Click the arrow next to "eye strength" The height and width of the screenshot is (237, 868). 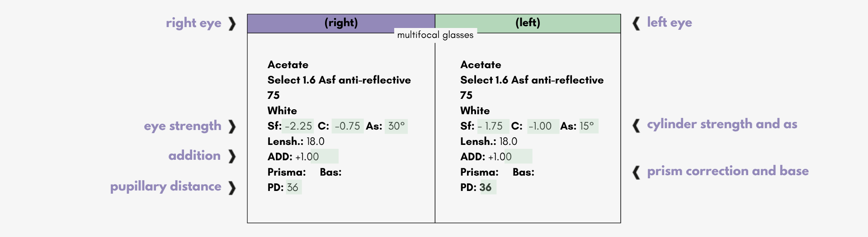tap(232, 126)
